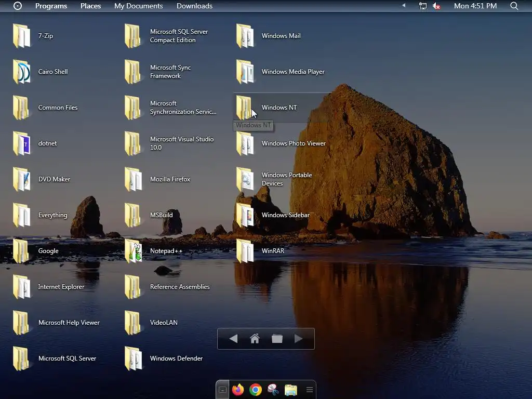Open the Downloads stack in menu bar

[x=194, y=6]
